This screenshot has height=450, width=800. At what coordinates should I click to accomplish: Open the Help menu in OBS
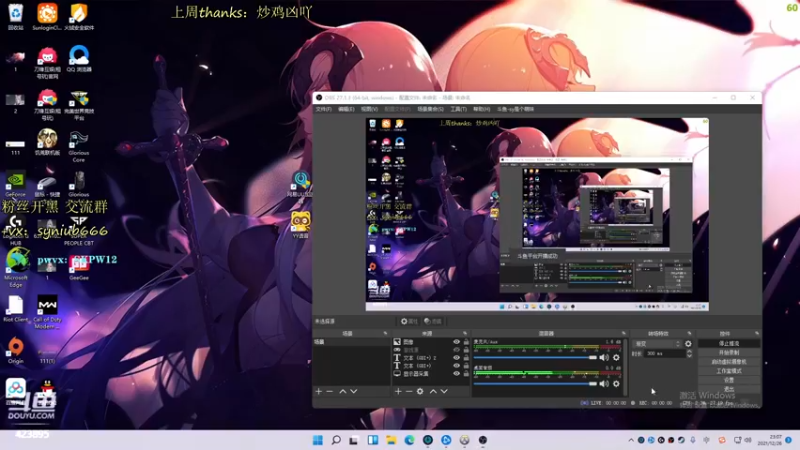click(481, 109)
